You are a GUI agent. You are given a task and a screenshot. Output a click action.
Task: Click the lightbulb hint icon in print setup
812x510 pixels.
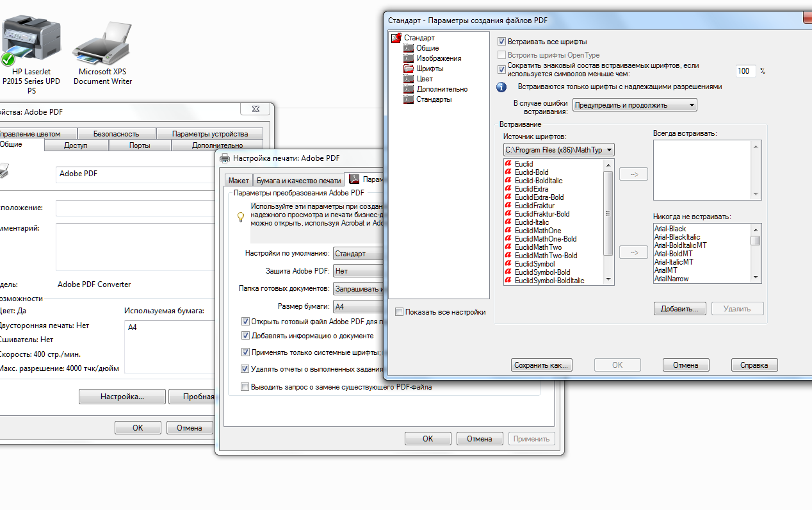(241, 217)
